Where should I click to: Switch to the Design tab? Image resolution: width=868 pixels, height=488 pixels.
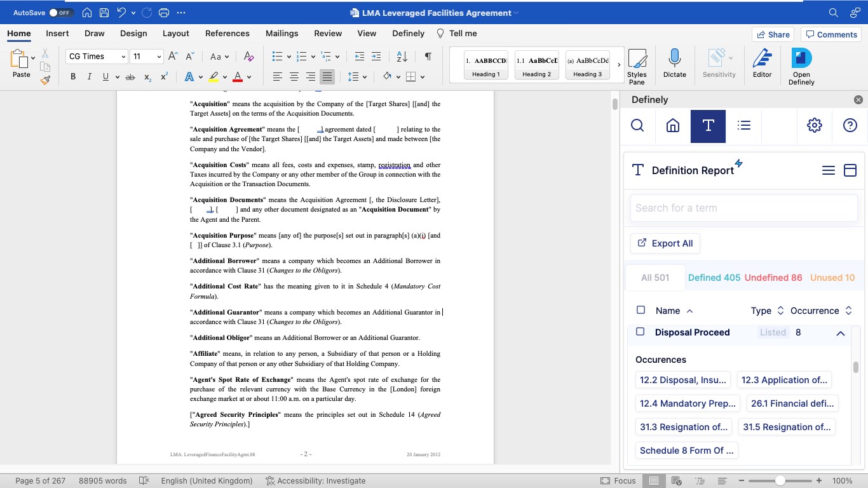133,33
